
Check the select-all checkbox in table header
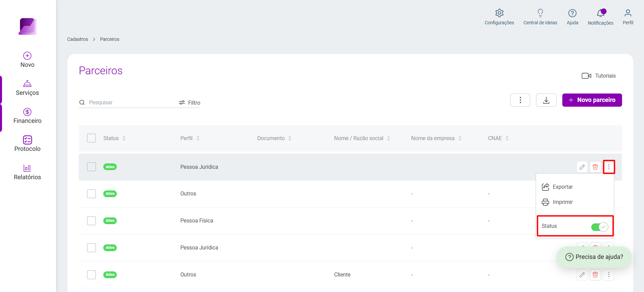point(91,138)
